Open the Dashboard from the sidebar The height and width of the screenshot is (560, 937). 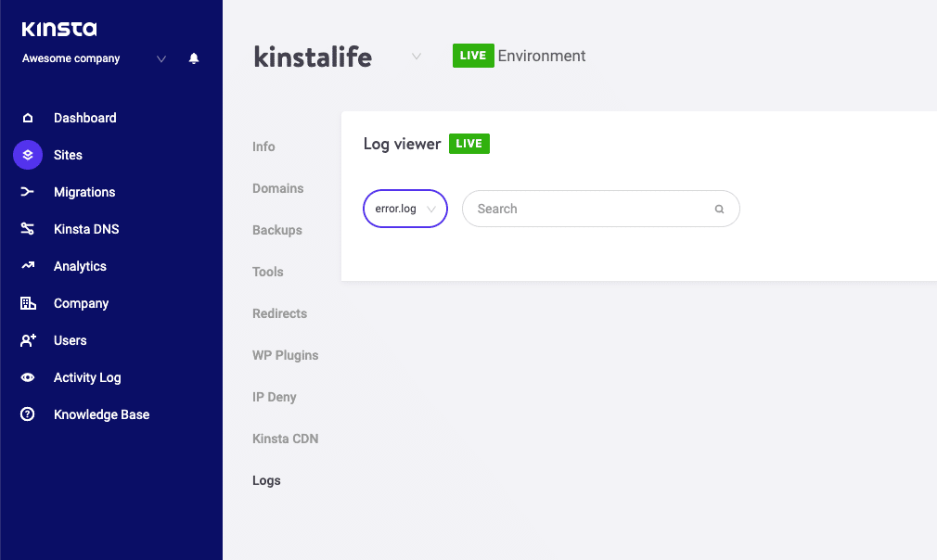coord(85,118)
